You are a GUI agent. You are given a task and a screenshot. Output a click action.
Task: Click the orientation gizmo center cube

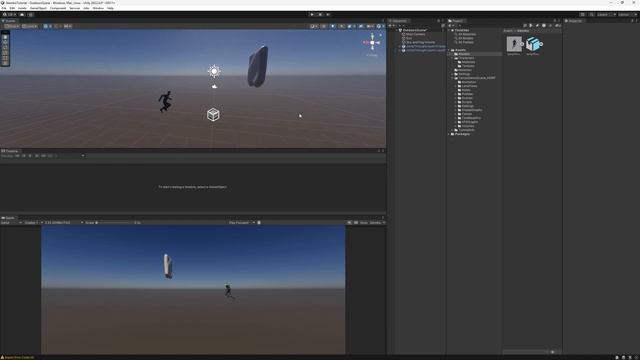tap(372, 42)
